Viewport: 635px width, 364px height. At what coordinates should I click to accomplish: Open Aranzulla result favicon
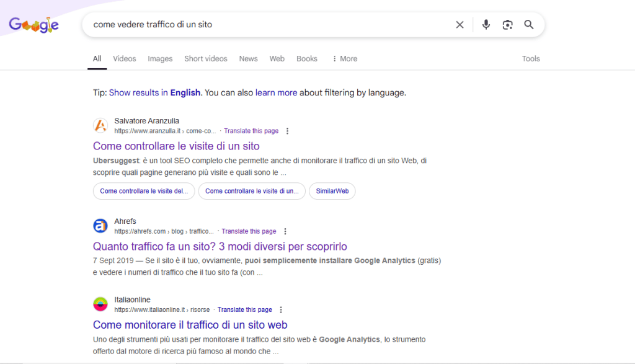(100, 125)
